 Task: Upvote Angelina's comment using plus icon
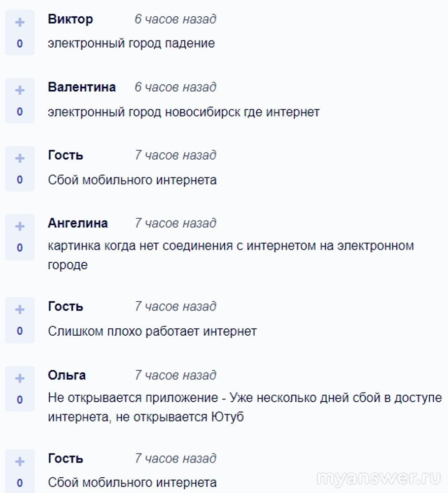click(20, 226)
